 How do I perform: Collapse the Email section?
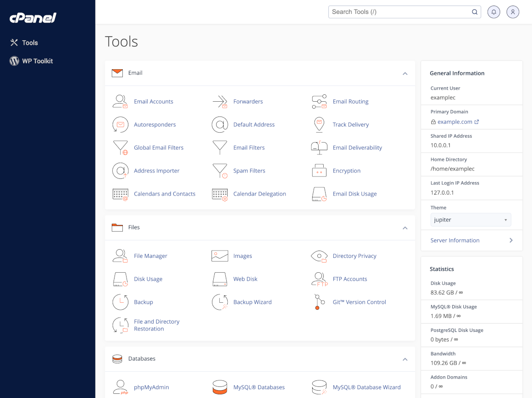point(405,73)
